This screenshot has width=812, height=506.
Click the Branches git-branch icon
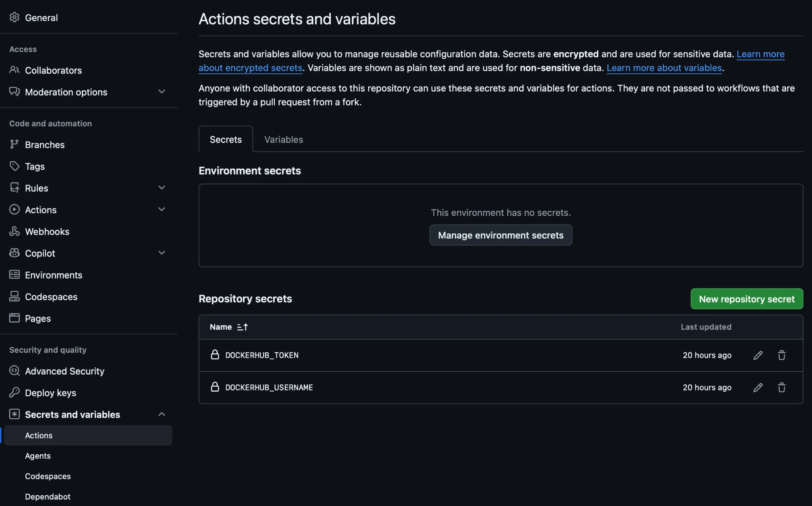coord(15,144)
